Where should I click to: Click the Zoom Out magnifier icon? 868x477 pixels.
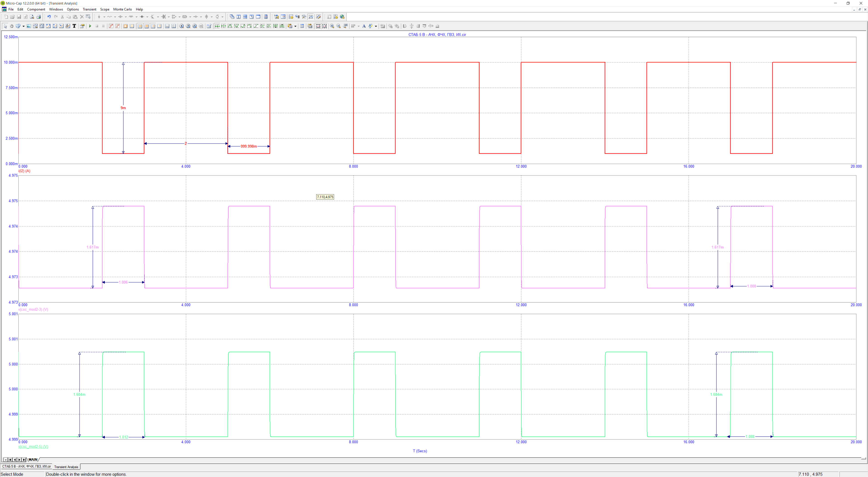click(x=339, y=26)
